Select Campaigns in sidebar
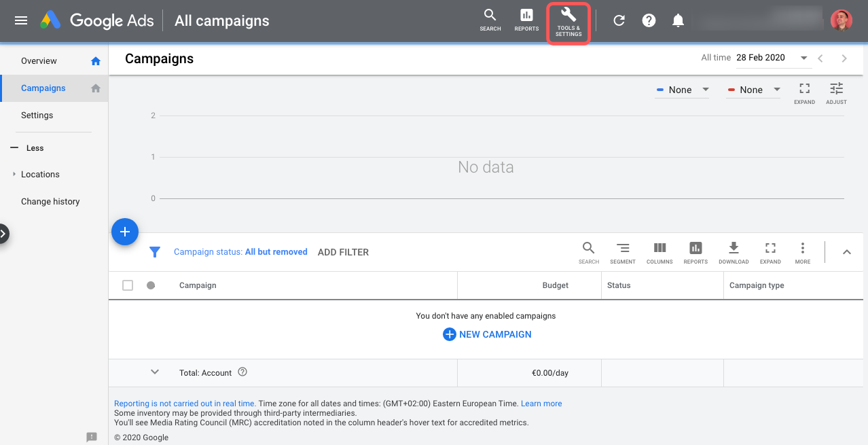The width and height of the screenshot is (868, 445). pyautogui.click(x=43, y=88)
